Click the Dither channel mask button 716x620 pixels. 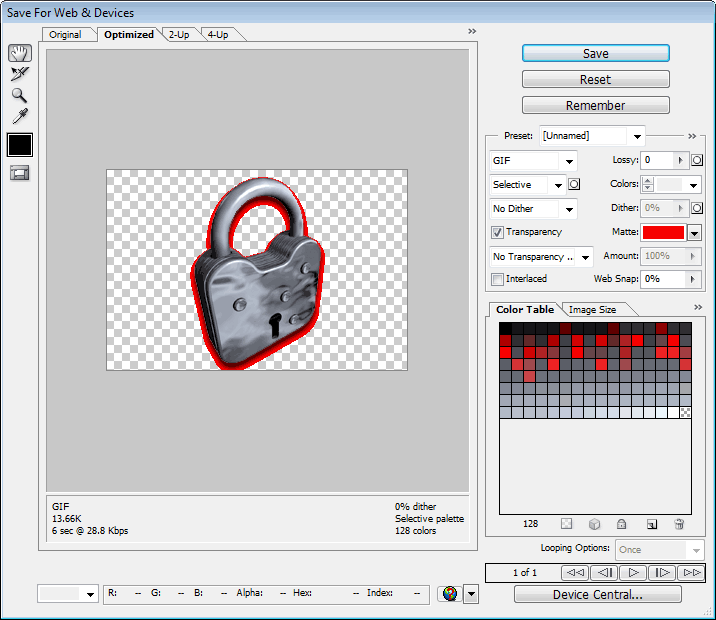697,208
